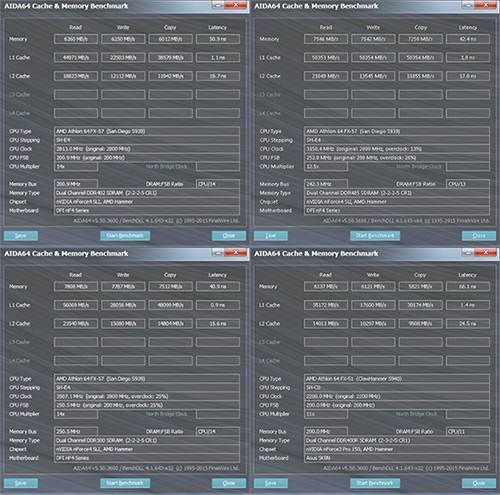Minimize the 3507.1 MHz FX-57 window
The height and width of the screenshot is (495, 500).
point(218,252)
